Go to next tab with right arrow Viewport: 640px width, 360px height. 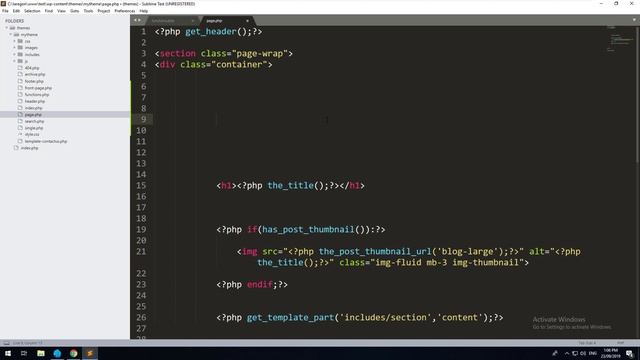click(x=140, y=20)
